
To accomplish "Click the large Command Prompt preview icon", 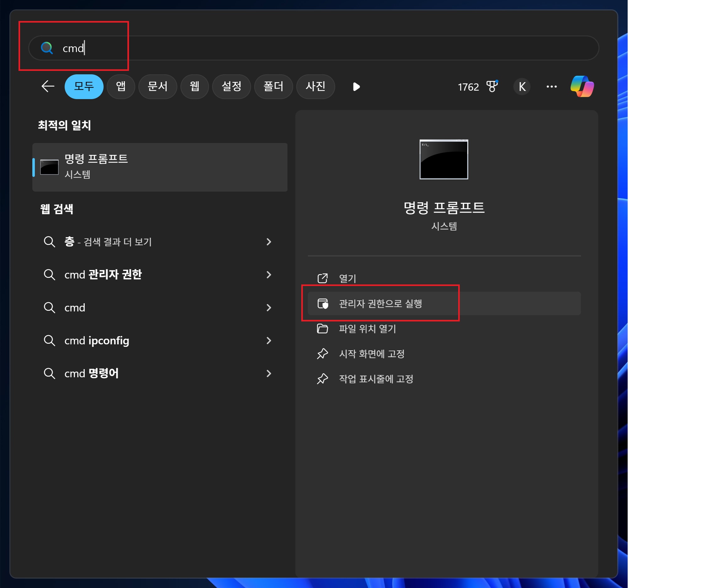I will click(x=444, y=159).
